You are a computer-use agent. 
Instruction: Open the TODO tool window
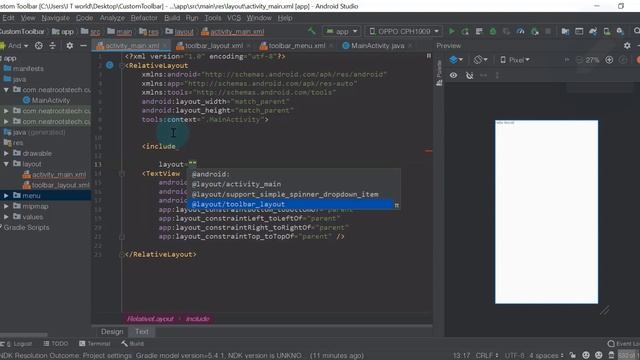coord(56,344)
